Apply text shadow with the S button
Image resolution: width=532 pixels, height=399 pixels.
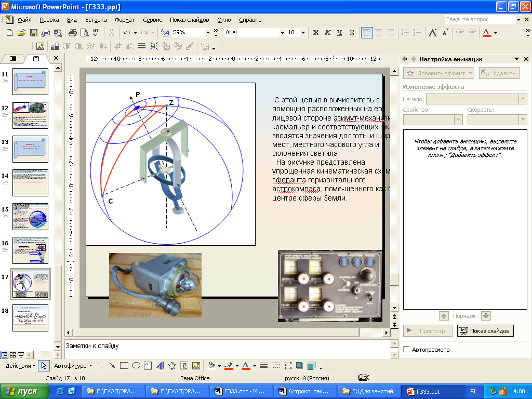[352, 33]
